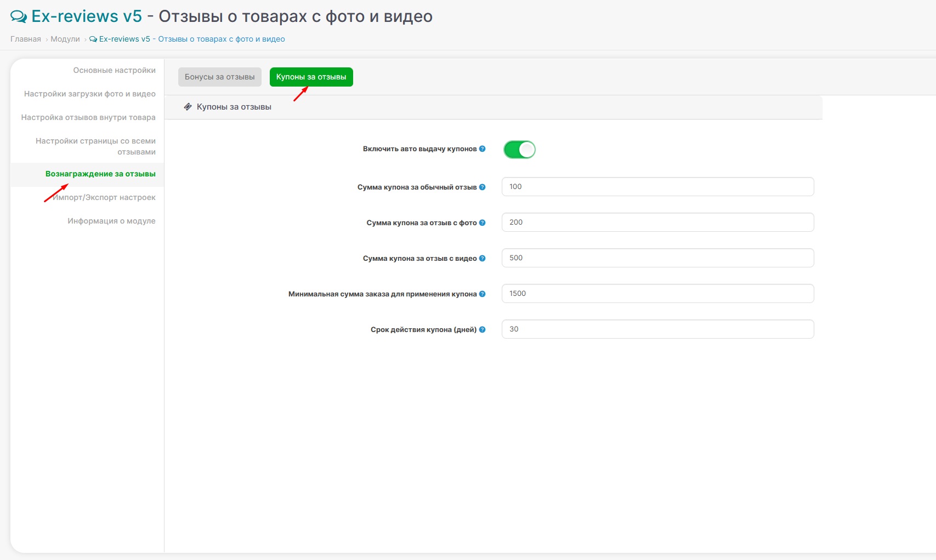Switch to the Бонусы за отзывы tab
Viewport: 936px width, 560px height.
pyautogui.click(x=219, y=77)
